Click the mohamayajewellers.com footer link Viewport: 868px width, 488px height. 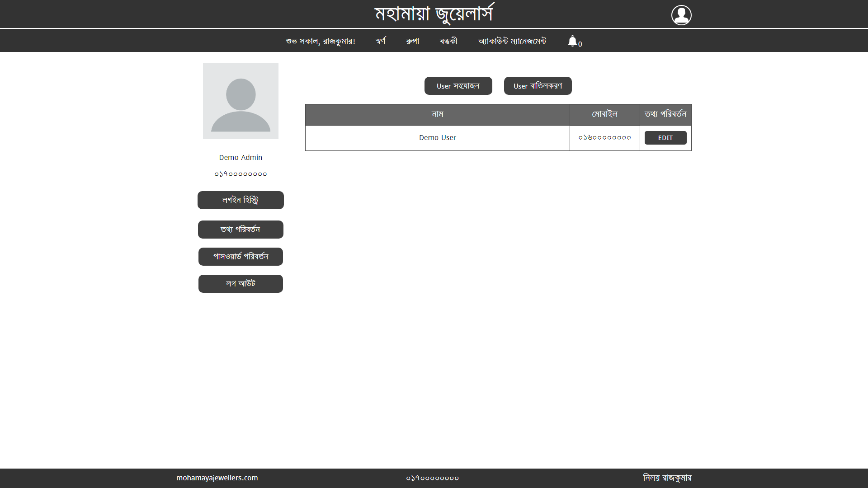(x=217, y=478)
